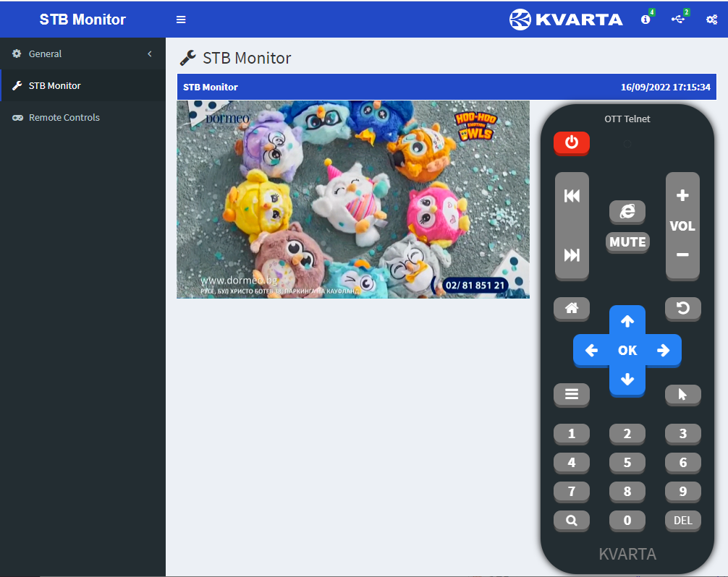
Task: Open the info notifications icon
Action: 646,19
